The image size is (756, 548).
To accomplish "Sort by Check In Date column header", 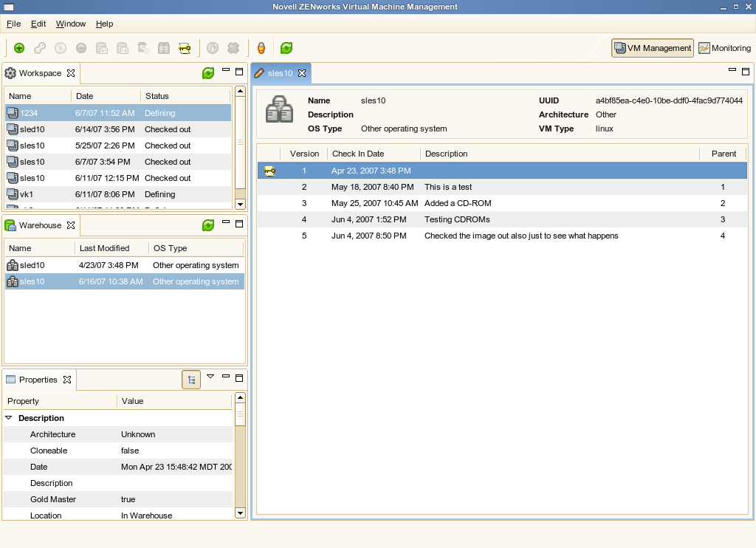I will point(358,154).
